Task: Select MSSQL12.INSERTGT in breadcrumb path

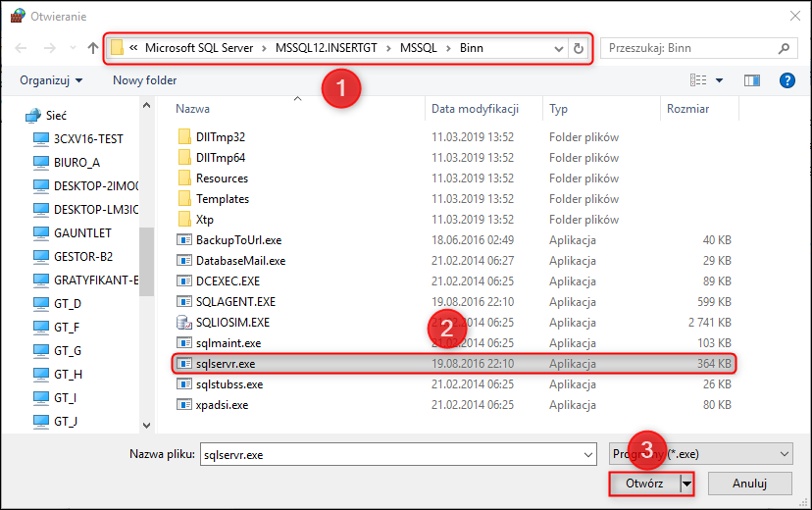Action: point(327,48)
